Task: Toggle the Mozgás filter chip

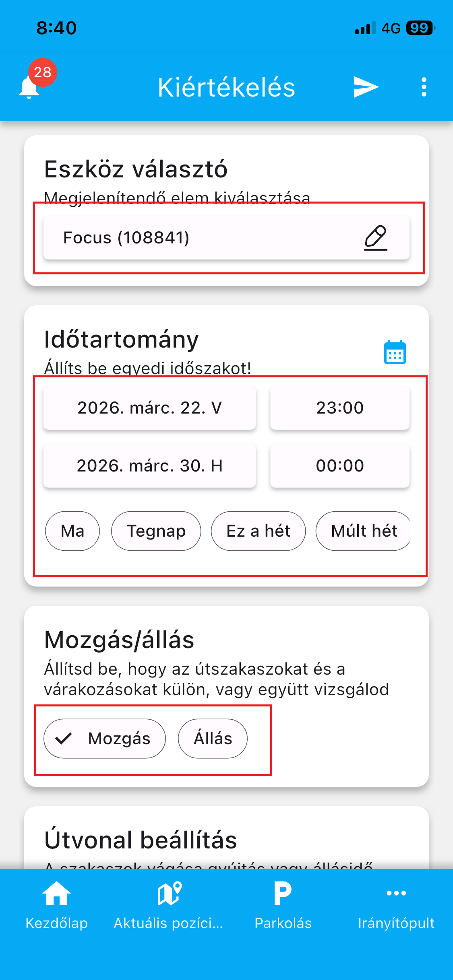Action: pos(105,739)
